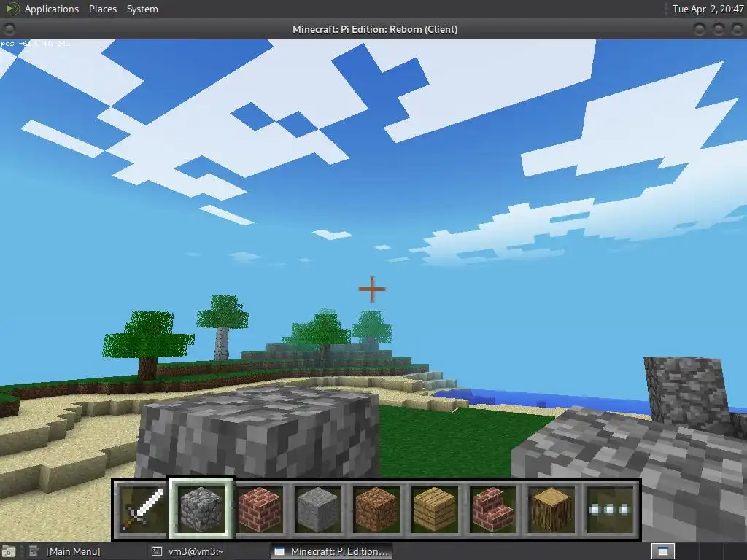Viewport: 747px width, 560px height.
Task: Open the Places menu
Action: 102,9
